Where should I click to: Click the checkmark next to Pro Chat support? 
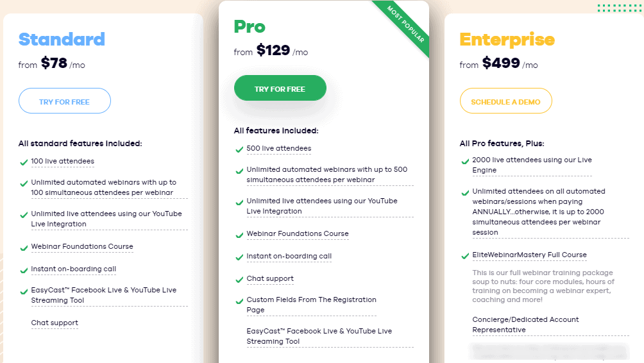[x=239, y=280]
